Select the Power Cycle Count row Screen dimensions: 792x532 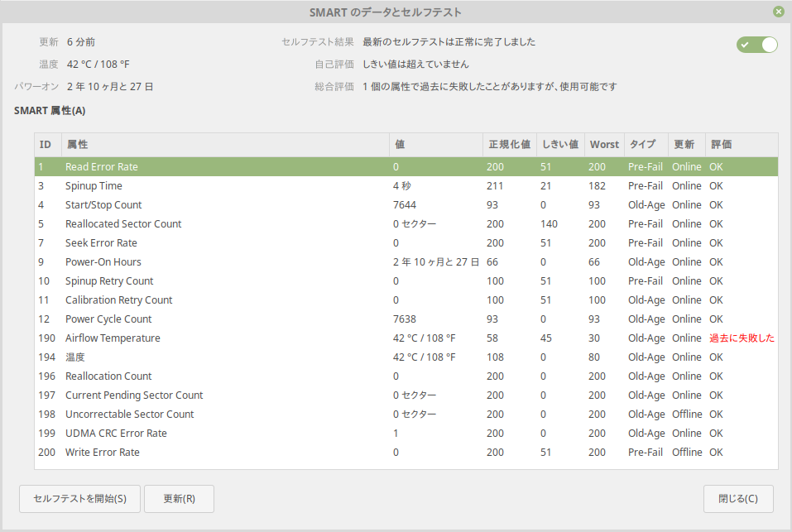tap(406, 319)
